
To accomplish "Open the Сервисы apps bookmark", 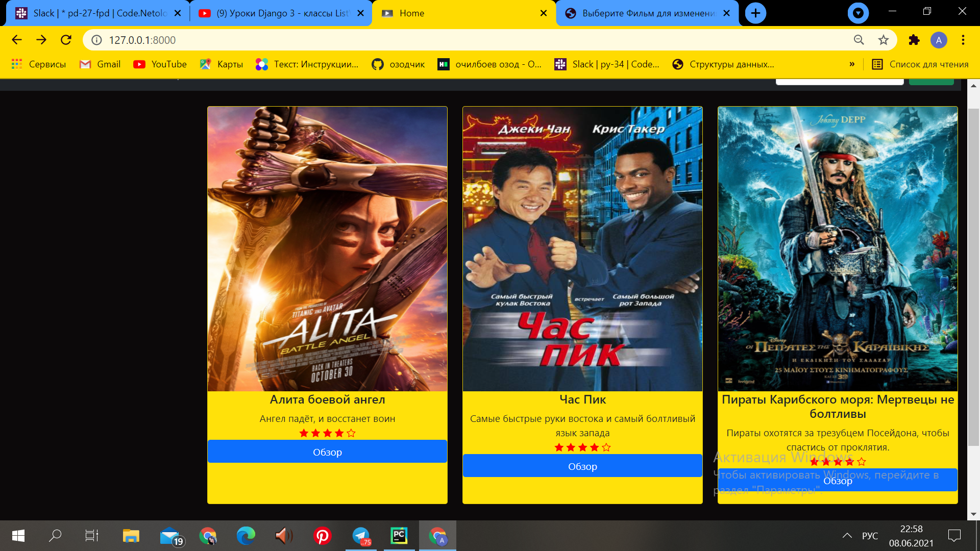I will coord(39,64).
